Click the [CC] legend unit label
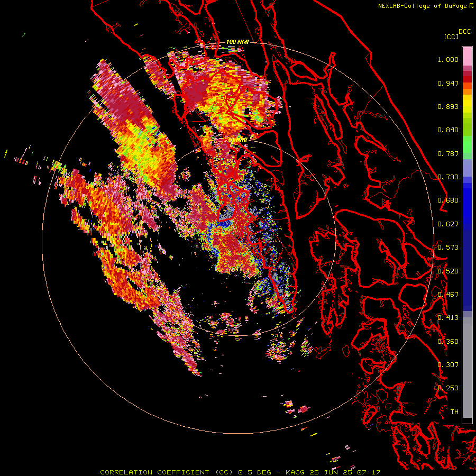The height and width of the screenshot is (476, 476). [451, 36]
